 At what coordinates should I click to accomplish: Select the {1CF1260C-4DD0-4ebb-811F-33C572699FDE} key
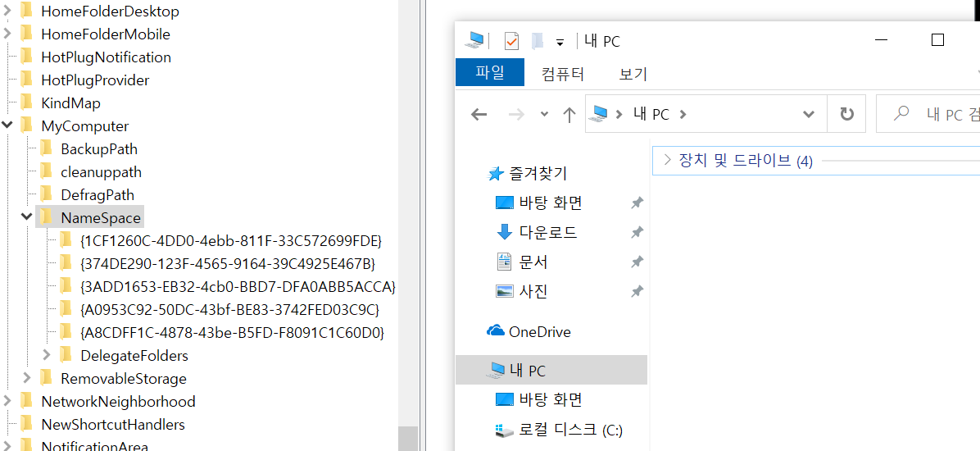tap(230, 240)
